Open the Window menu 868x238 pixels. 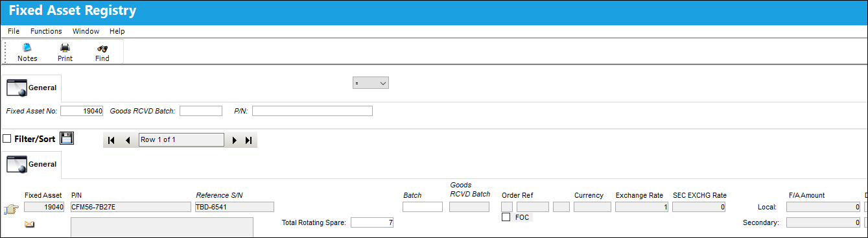click(86, 31)
